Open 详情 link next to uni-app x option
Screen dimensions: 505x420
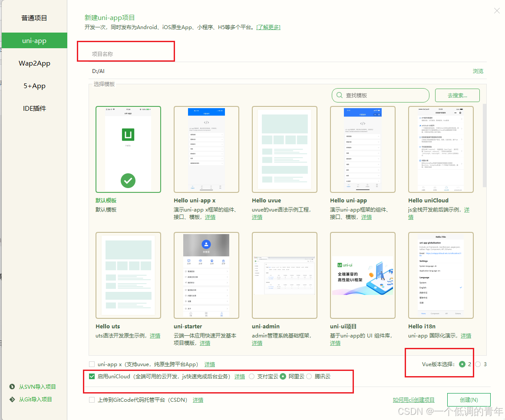tap(210, 364)
